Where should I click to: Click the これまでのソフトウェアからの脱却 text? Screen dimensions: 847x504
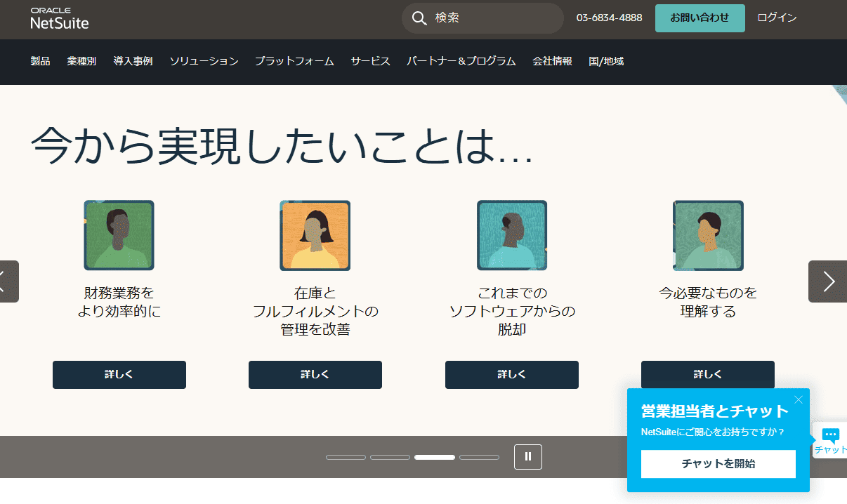click(512, 311)
